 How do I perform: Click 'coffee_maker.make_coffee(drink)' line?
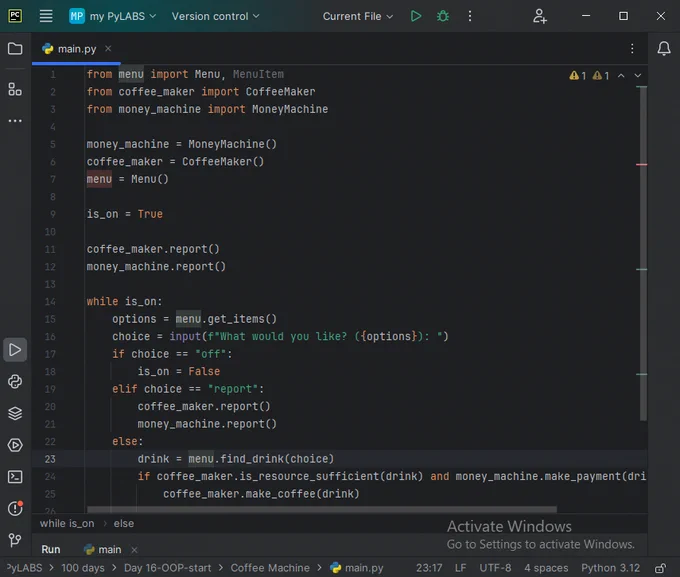pos(261,494)
